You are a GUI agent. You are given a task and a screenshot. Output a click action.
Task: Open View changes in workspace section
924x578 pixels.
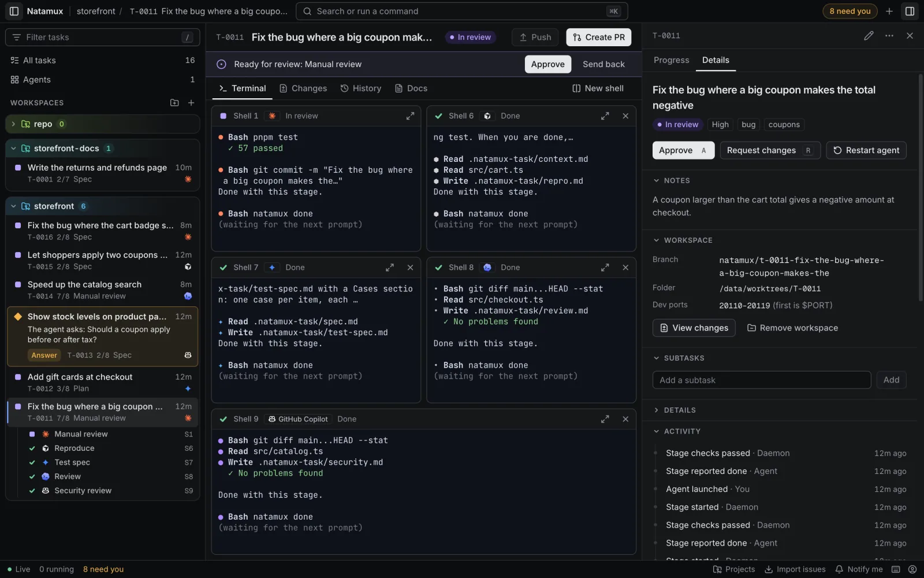coord(694,328)
